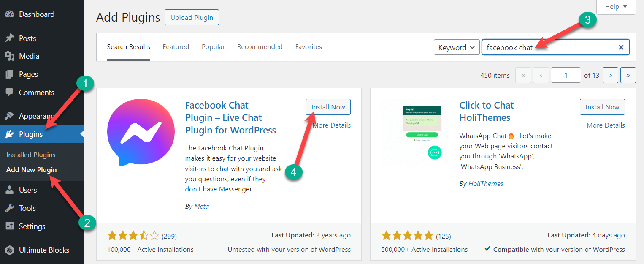This screenshot has width=644, height=264.
Task: Open the Users sidebar icon
Action: pyautogui.click(x=10, y=190)
